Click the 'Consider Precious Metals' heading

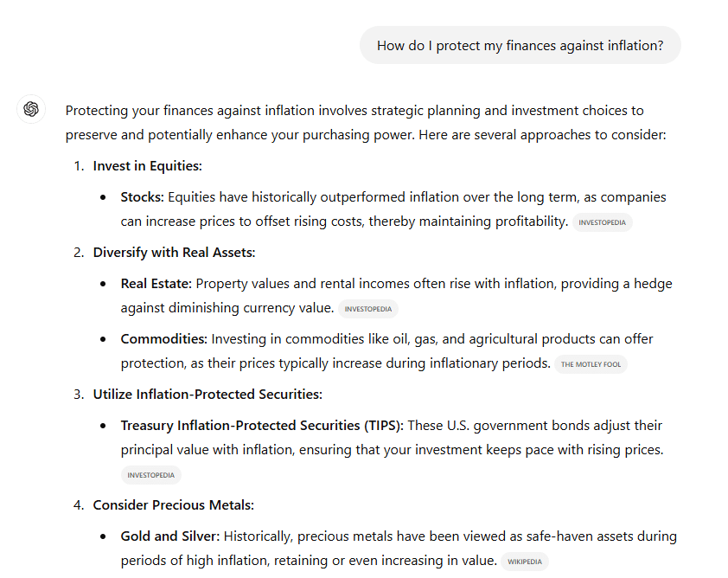(x=174, y=505)
